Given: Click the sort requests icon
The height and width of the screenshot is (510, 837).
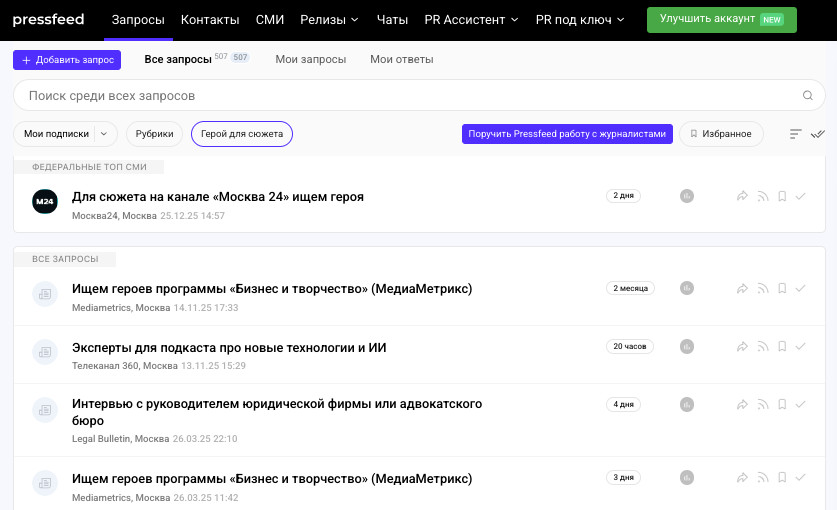Looking at the screenshot, I should [795, 134].
